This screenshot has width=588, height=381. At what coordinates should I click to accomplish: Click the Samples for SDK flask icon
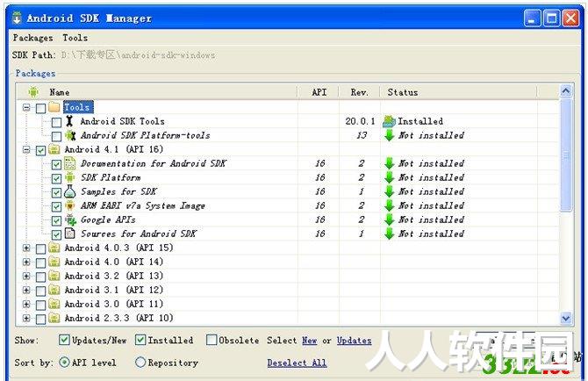69,191
